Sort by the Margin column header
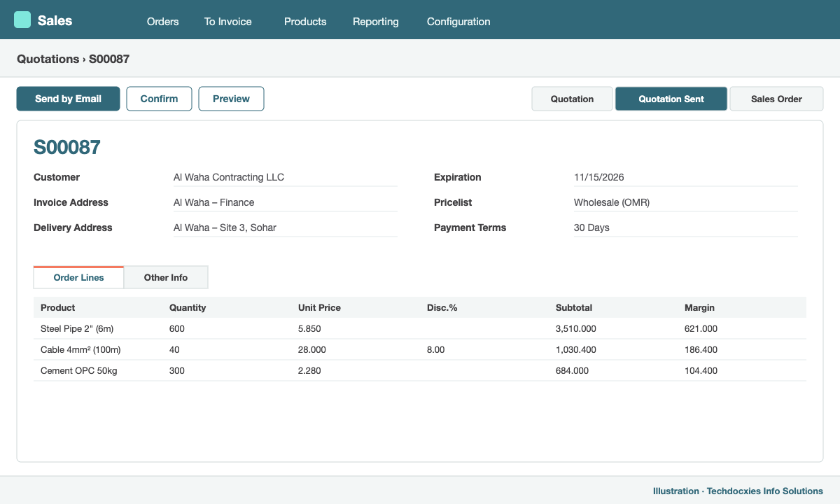 699,307
